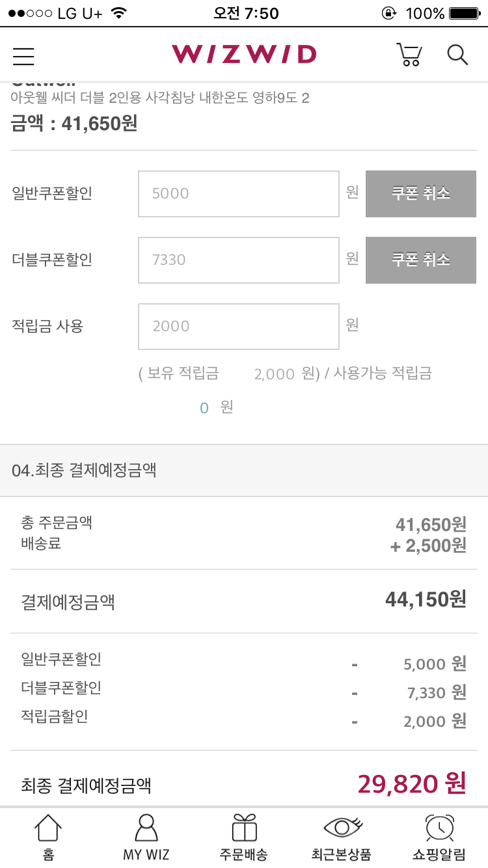This screenshot has height=868, width=488.
Task: Open the hamburger menu
Action: 23,56
